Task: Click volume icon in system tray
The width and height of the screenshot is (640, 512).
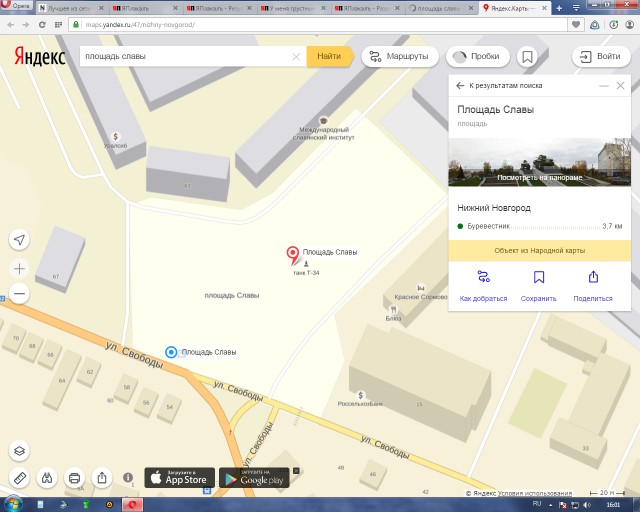Action: tap(587, 505)
